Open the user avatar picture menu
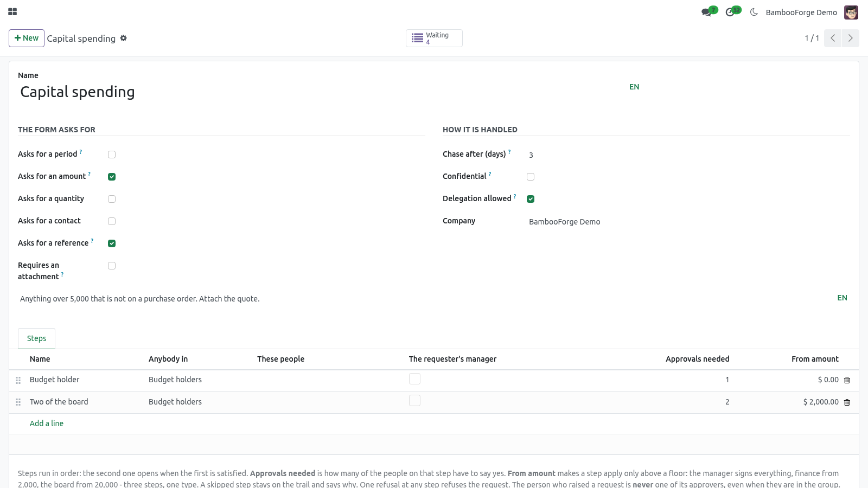This screenshot has height=488, width=868. 851,12
